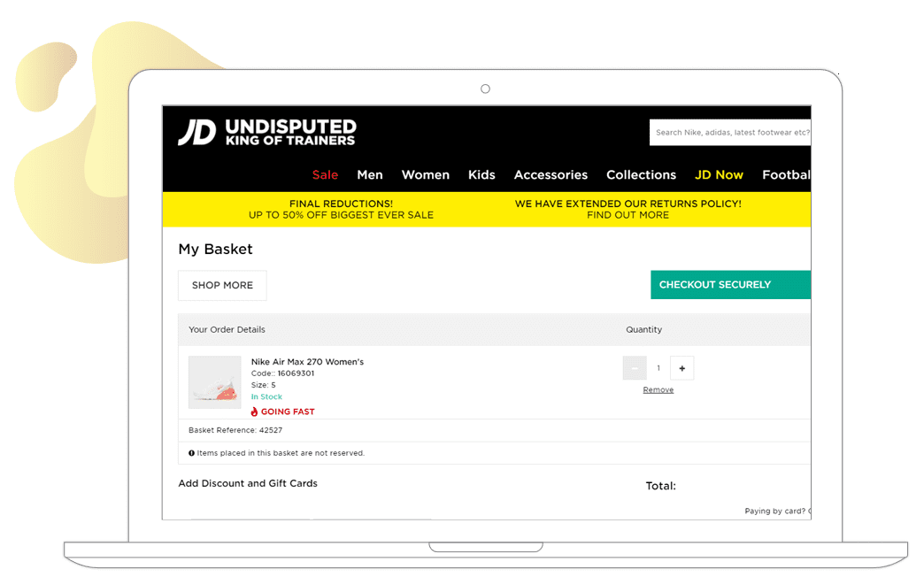Open the Football menu
This screenshot has width=924, height=577.
coord(786,175)
